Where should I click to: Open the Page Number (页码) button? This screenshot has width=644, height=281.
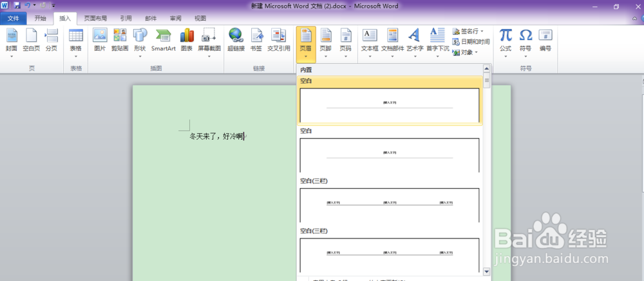346,43
